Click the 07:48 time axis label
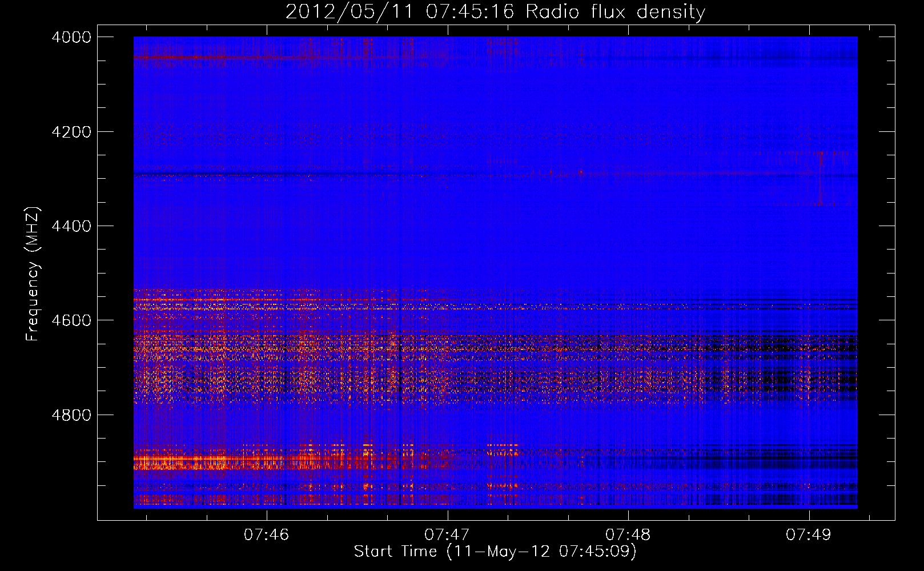The height and width of the screenshot is (571, 924). point(628,535)
